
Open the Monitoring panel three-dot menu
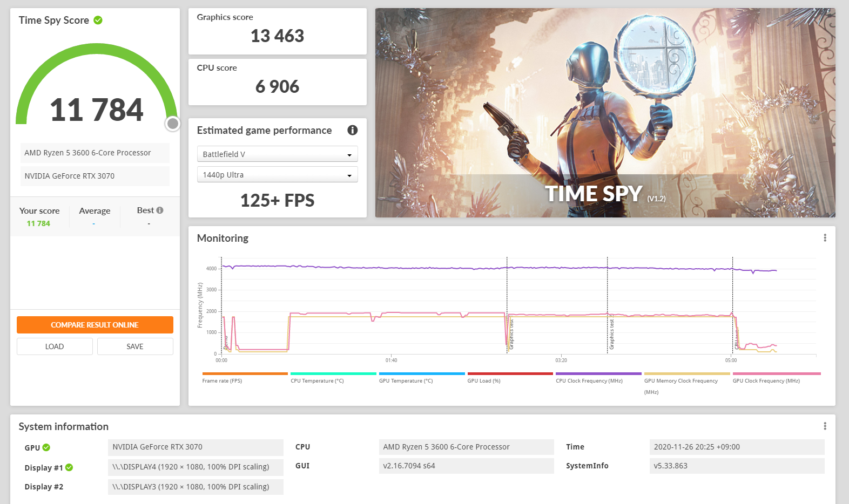825,238
